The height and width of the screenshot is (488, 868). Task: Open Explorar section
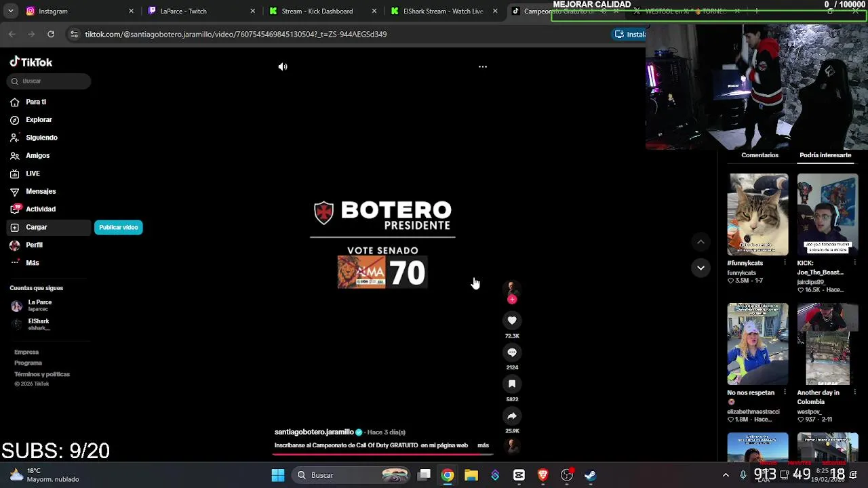pyautogui.click(x=39, y=119)
